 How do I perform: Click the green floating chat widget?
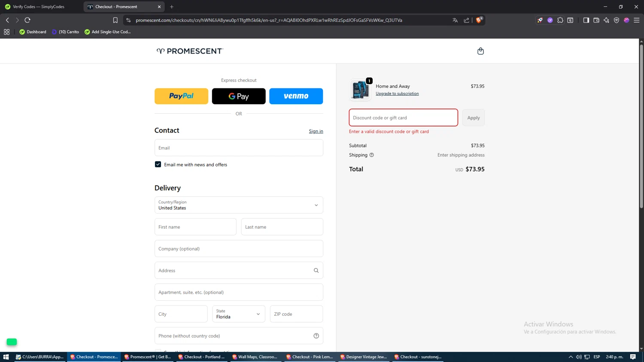pos(12,342)
